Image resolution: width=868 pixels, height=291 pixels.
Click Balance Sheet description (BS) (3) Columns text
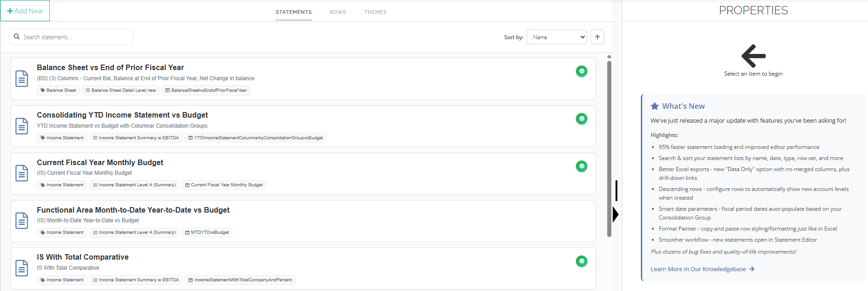(x=146, y=78)
